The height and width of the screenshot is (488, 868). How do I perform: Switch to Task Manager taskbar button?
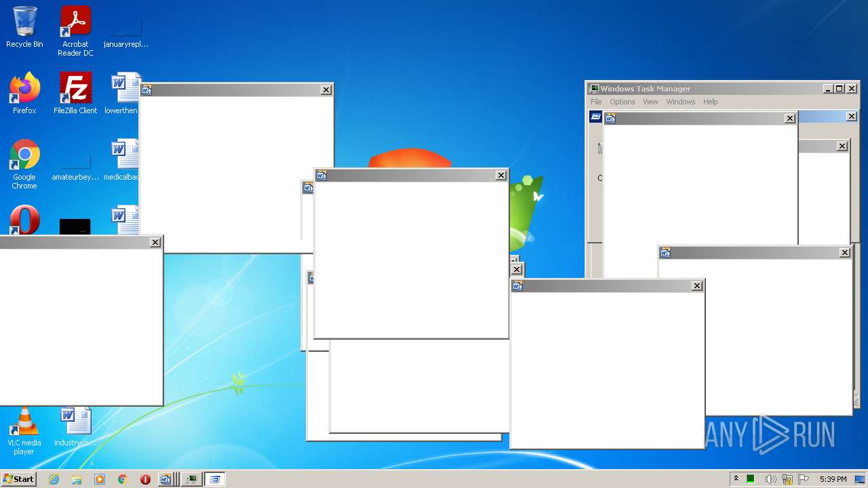tap(192, 479)
